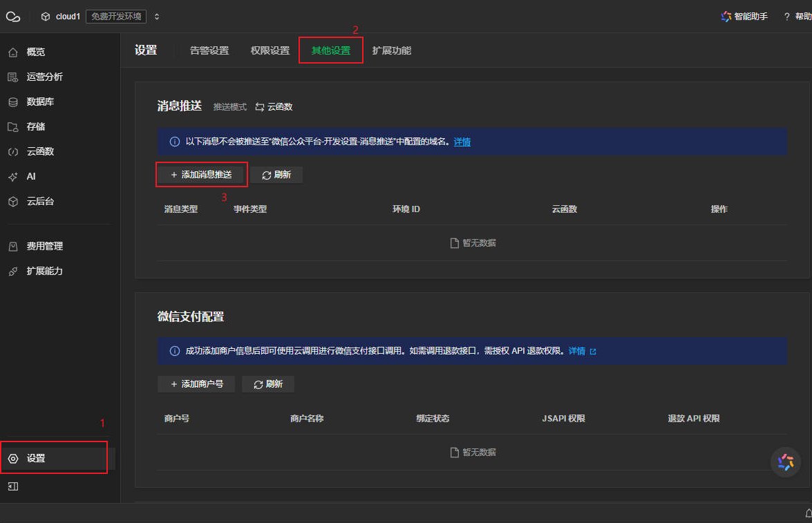Image resolution: width=812 pixels, height=523 pixels.
Task: Click the 概览 home icon
Action: 13,53
